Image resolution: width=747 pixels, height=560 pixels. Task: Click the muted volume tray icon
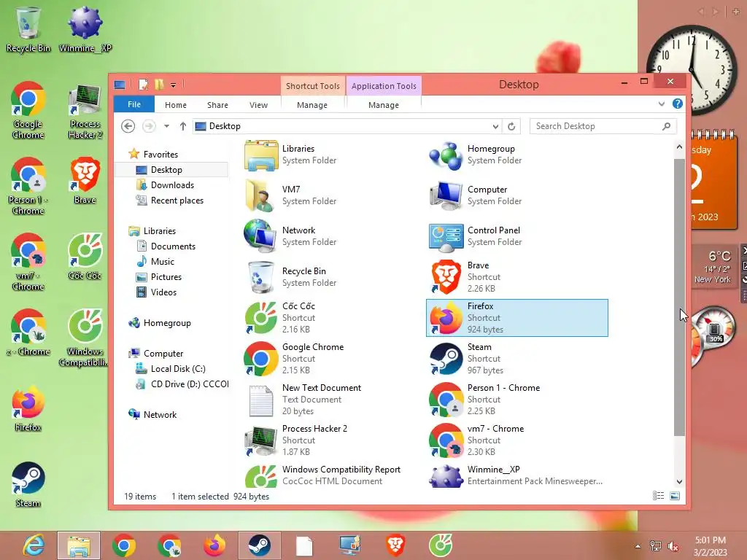click(673, 546)
